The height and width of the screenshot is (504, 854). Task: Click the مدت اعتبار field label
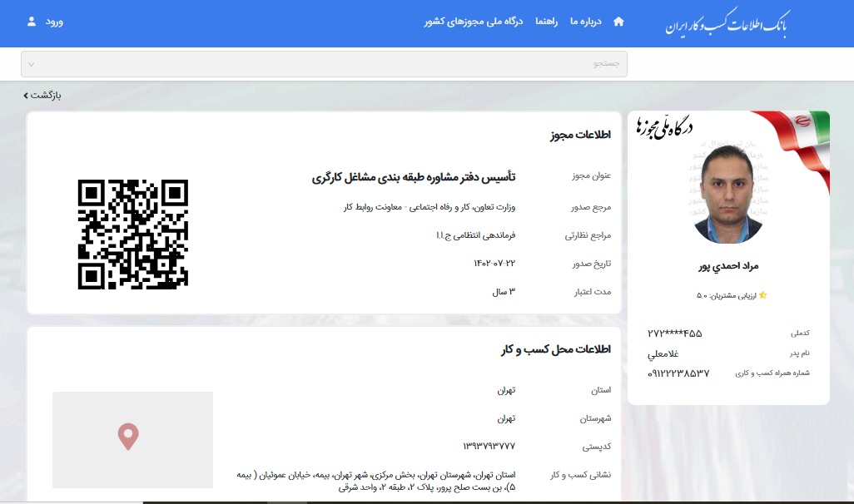(x=592, y=292)
